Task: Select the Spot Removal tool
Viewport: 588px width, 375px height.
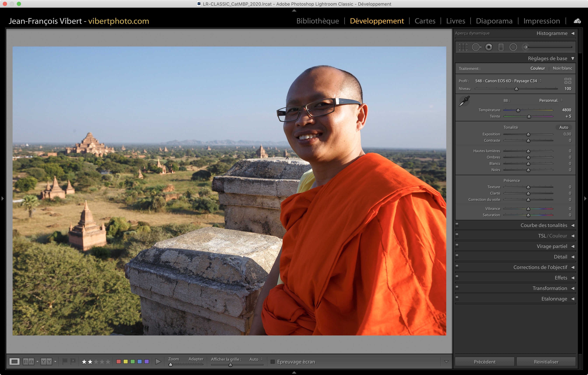Action: pyautogui.click(x=476, y=47)
